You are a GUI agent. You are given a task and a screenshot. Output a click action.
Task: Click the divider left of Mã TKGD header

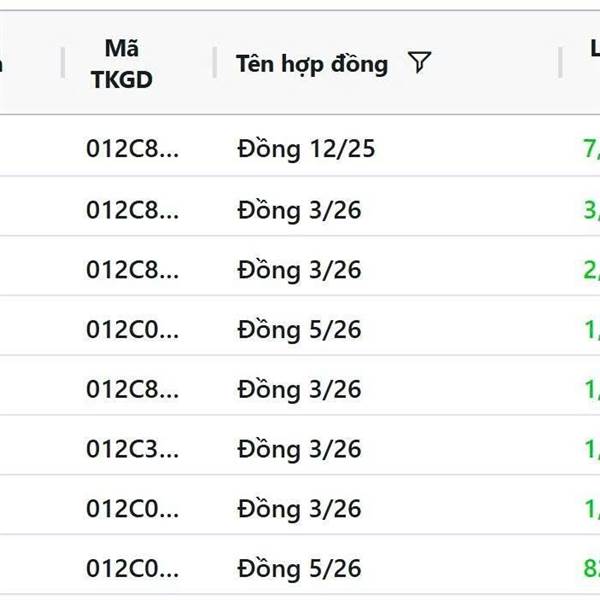pyautogui.click(x=63, y=63)
